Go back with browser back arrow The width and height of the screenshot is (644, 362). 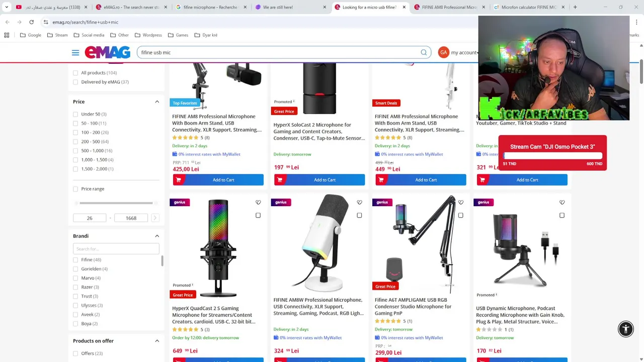point(7,22)
